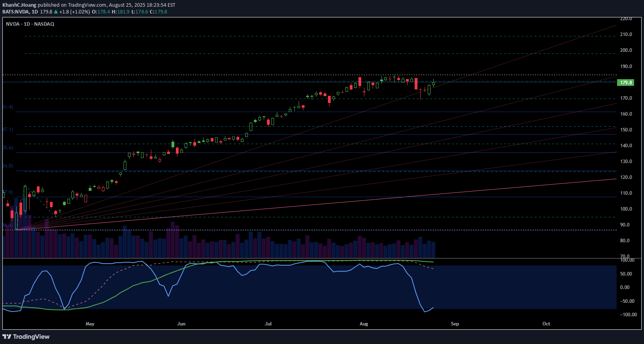Click the 47.1) Fibonacci level label

[x=8, y=129]
